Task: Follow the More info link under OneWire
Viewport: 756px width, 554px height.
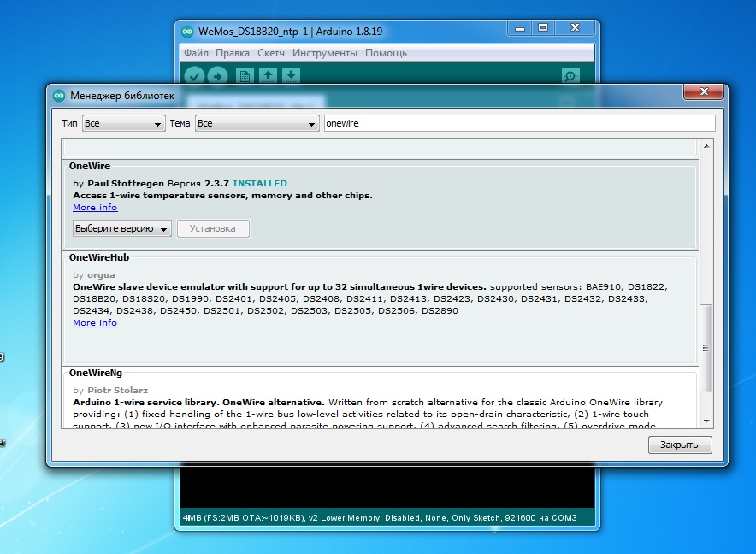Action: [95, 208]
